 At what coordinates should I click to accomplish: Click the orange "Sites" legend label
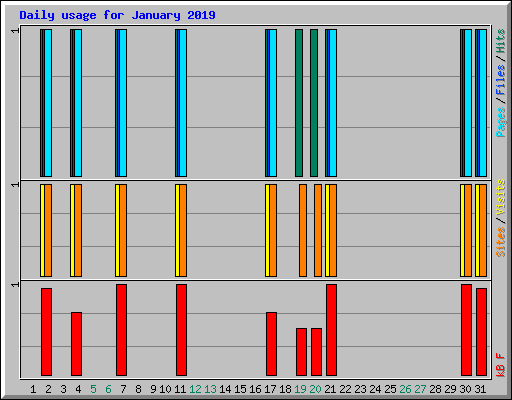click(501, 242)
